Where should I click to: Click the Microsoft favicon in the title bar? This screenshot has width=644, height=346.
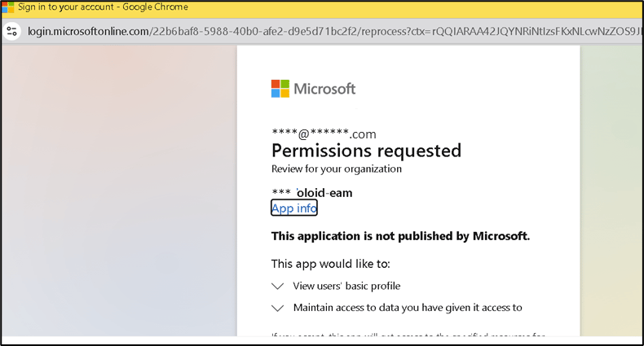pyautogui.click(x=8, y=7)
